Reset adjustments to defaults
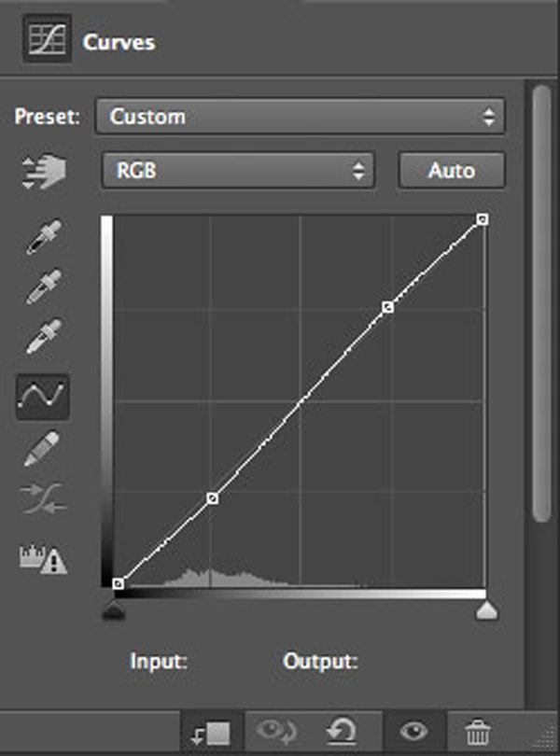 coord(341,731)
